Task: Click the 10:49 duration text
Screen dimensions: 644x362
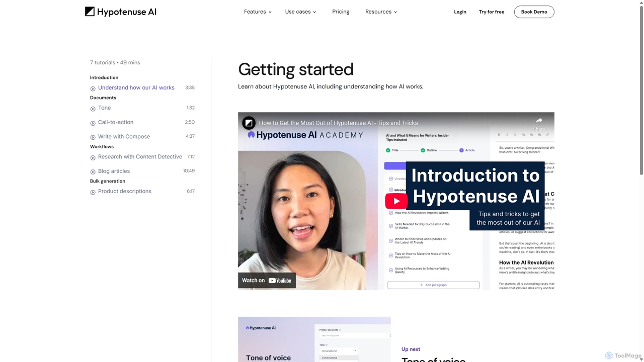Action: (189, 170)
